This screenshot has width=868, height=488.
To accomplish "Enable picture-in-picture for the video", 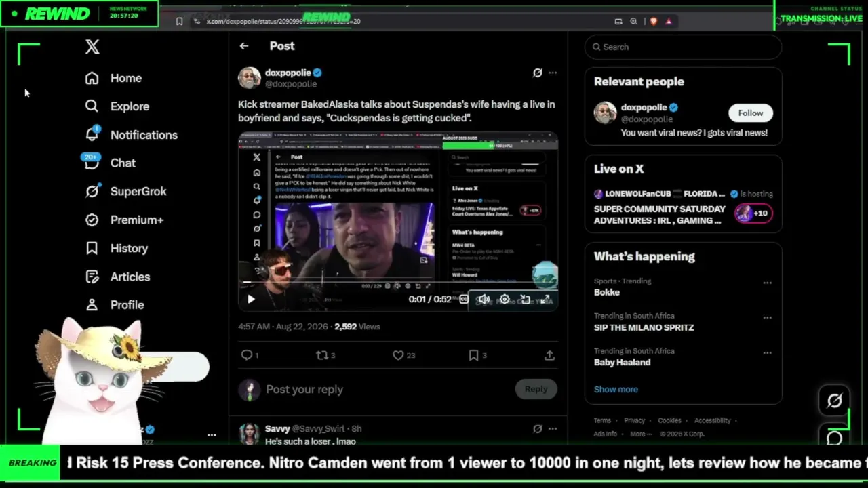I will coord(525,299).
